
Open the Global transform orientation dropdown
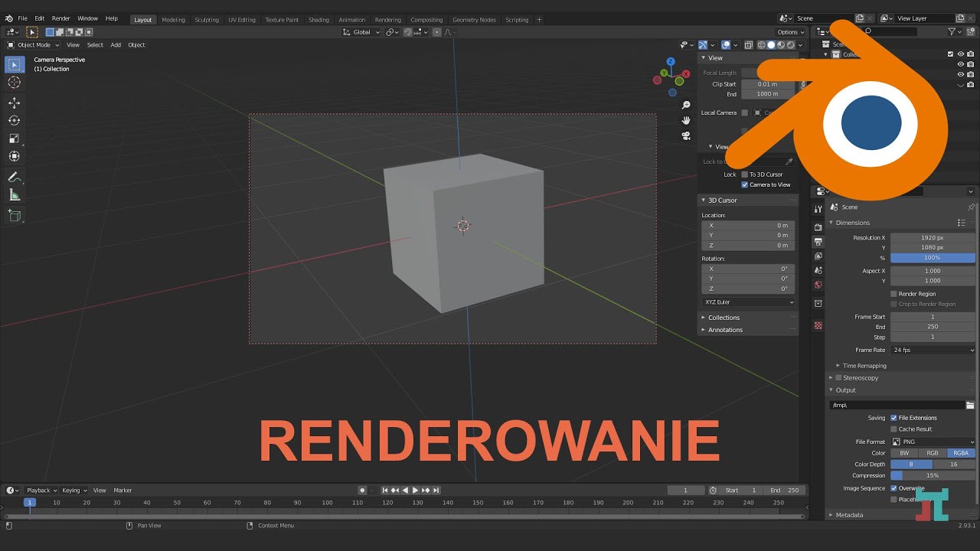tap(360, 32)
